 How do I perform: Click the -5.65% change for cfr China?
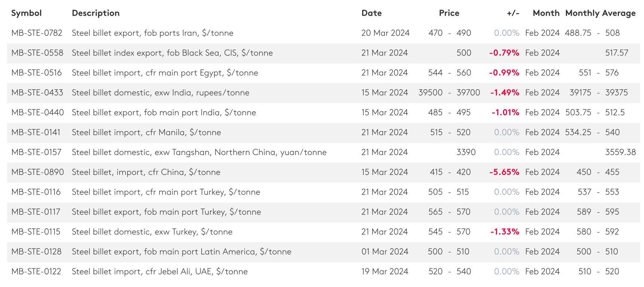point(504,172)
